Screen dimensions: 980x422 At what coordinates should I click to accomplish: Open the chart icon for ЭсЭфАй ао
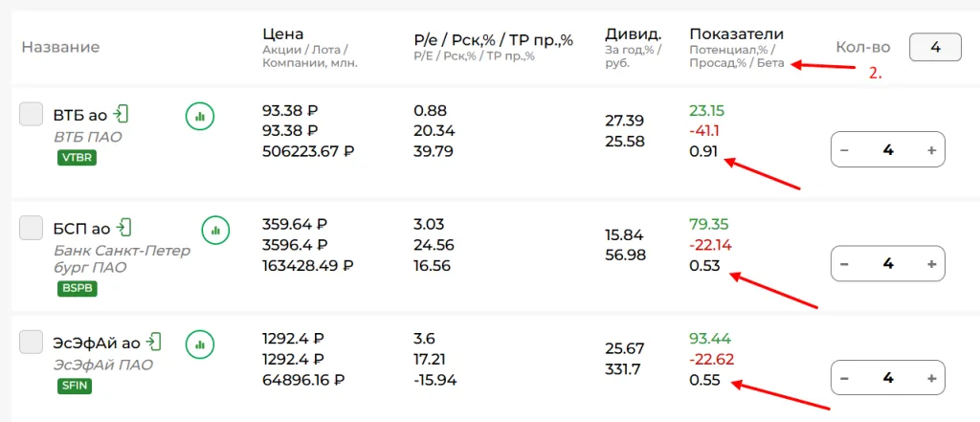click(199, 343)
